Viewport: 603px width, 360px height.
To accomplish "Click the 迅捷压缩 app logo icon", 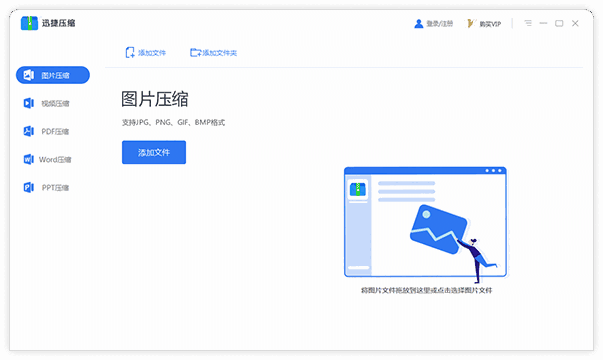I will pyautogui.click(x=29, y=23).
